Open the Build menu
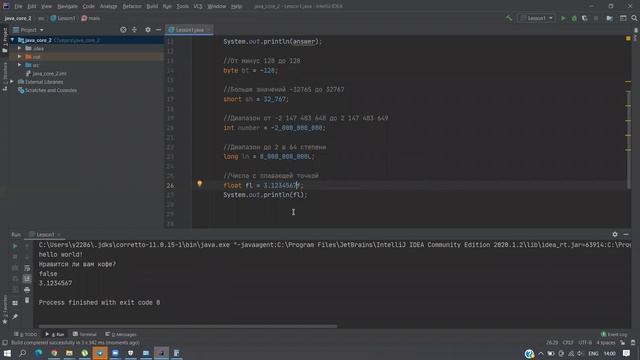 pyautogui.click(x=152, y=6)
